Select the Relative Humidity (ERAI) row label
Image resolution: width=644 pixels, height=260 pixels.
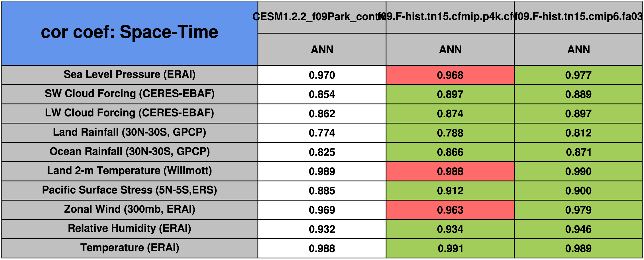[x=130, y=229]
